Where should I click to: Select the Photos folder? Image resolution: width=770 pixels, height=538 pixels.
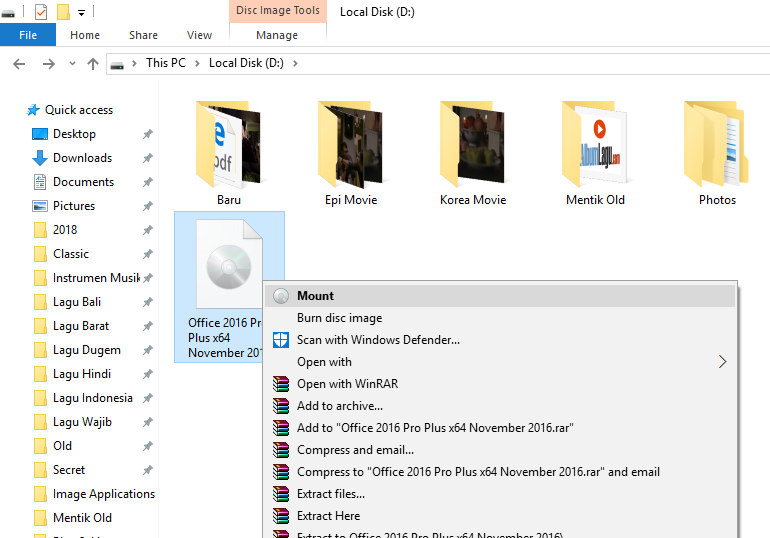click(717, 153)
